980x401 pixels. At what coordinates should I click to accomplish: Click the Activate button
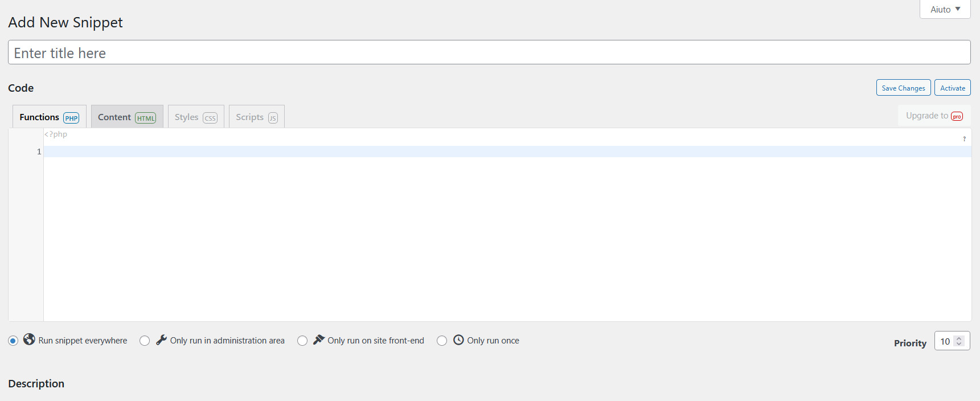pyautogui.click(x=952, y=88)
